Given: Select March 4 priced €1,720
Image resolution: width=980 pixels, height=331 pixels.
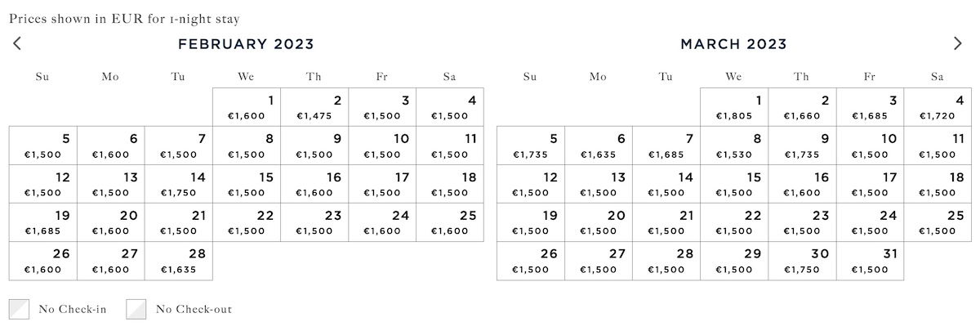Looking at the screenshot, I should (x=938, y=107).
